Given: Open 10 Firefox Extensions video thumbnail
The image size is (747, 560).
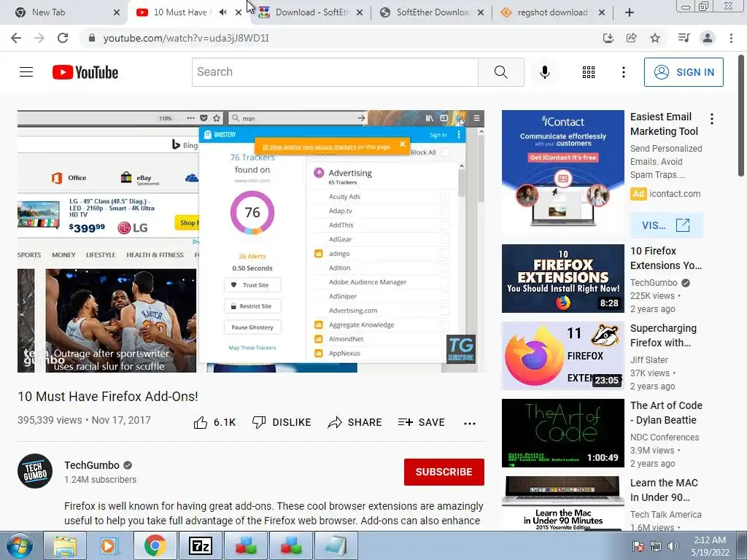Looking at the screenshot, I should point(562,279).
